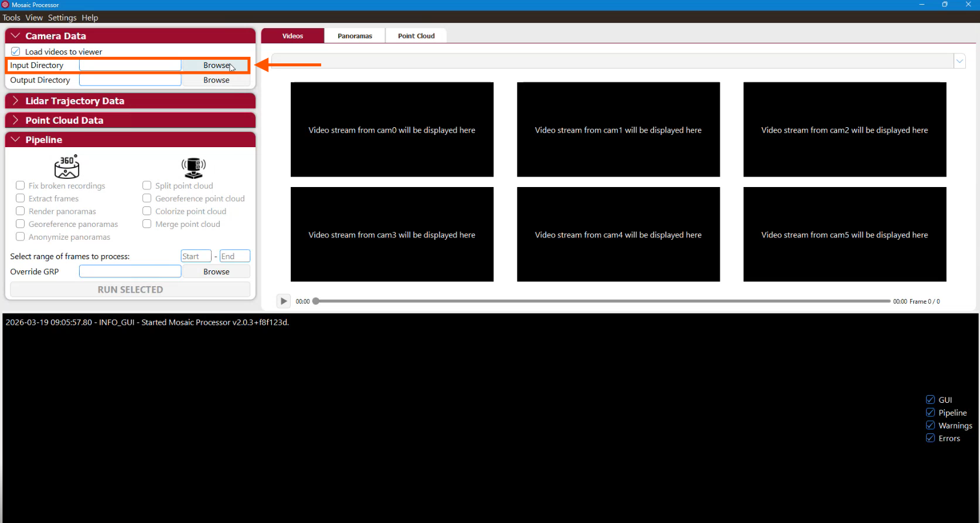980x523 pixels.
Task: Open the dropdown arrow above video grid
Action: click(x=959, y=61)
